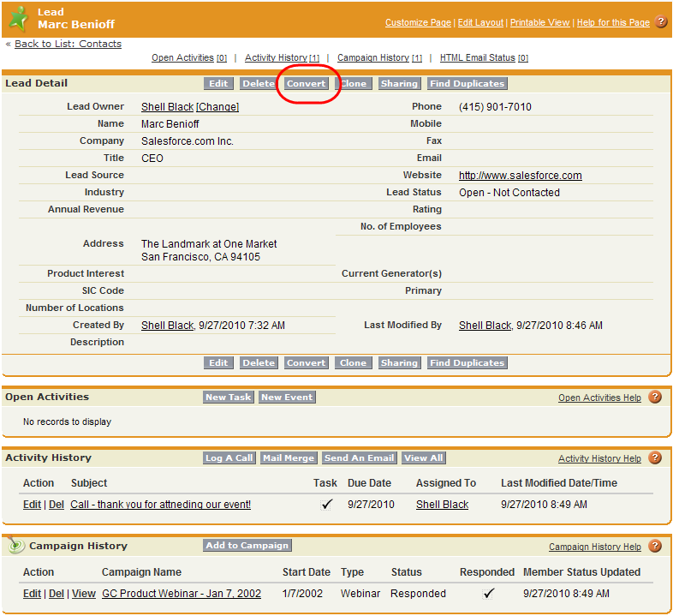
Task: Click the bottom Delete button in Lead Detail
Action: [259, 362]
